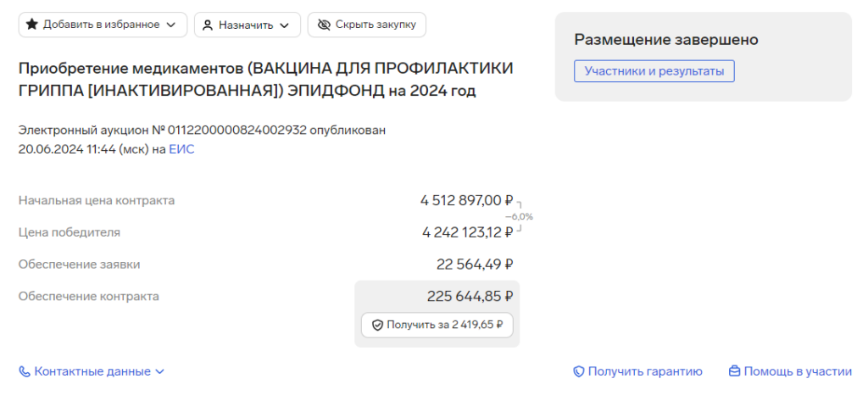This screenshot has height=401, width=868.
Task: Expand the Назначить dropdown chevron
Action: (x=284, y=25)
